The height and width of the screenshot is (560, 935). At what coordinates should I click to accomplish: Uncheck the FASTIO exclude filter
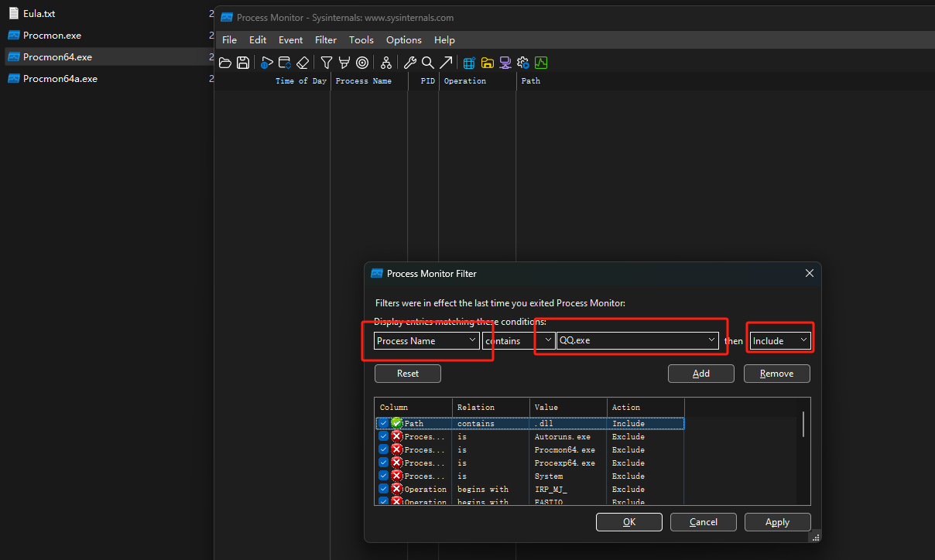click(383, 501)
